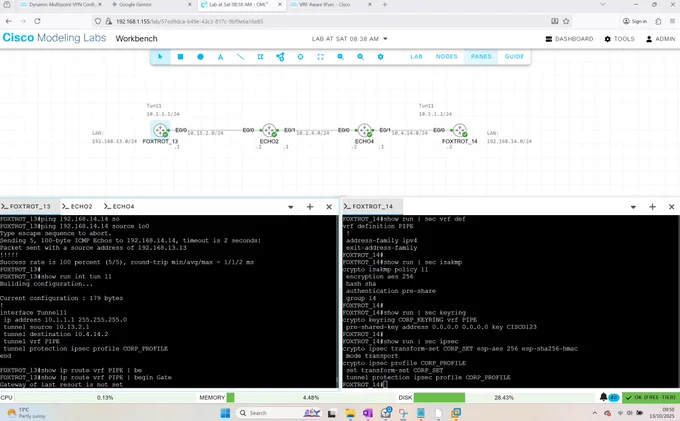
Task: Switch to the Google Gemini browser tab
Action: tap(150, 5)
